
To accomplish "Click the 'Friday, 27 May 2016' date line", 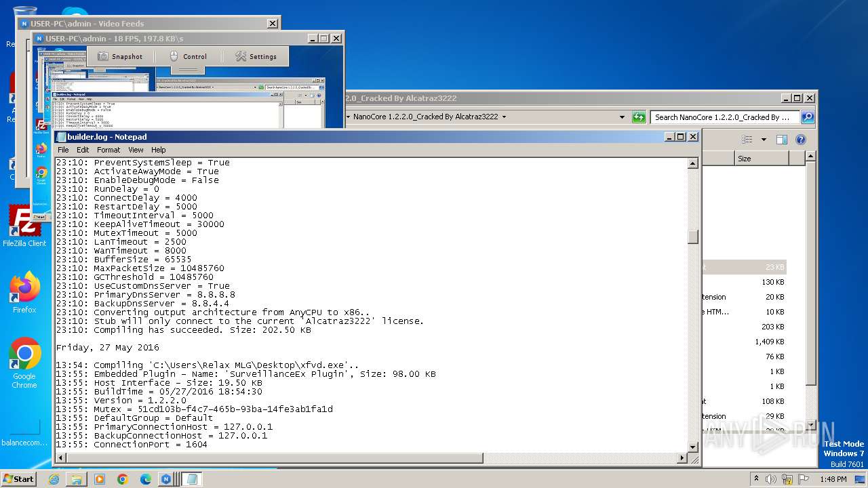I will pos(107,348).
